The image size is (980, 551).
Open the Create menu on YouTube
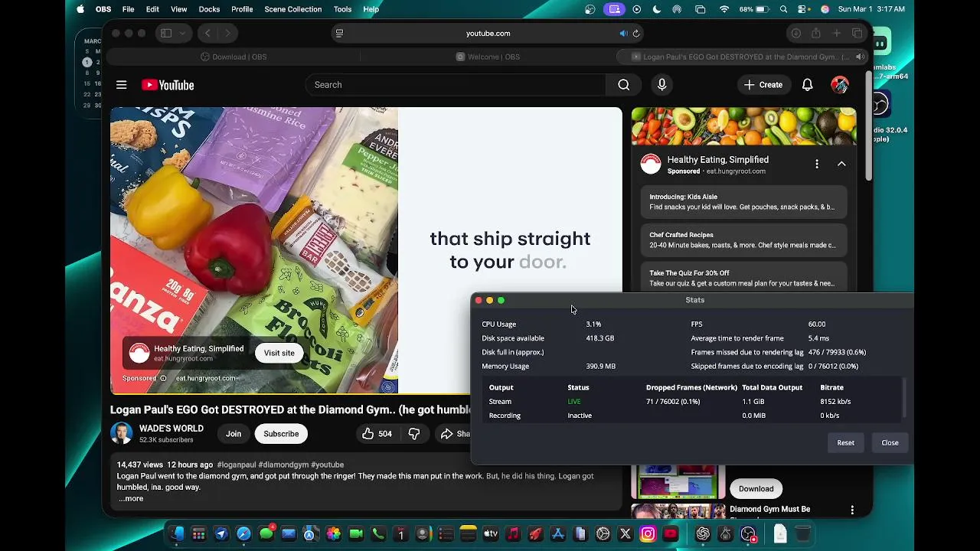click(763, 85)
